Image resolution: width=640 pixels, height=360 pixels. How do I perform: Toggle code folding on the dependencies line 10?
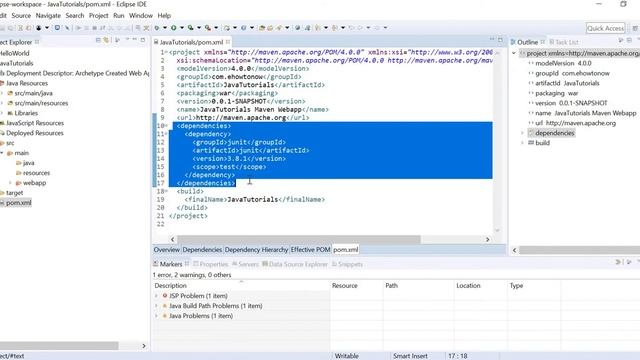[x=166, y=126]
